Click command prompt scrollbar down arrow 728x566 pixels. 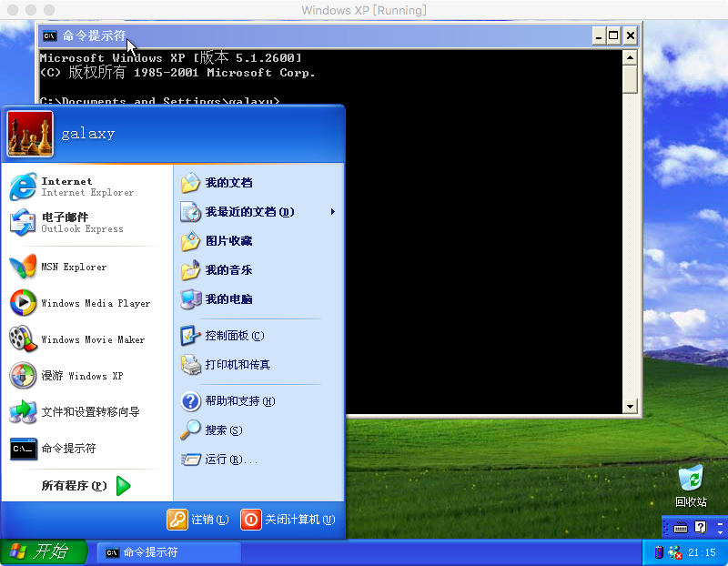(x=630, y=406)
